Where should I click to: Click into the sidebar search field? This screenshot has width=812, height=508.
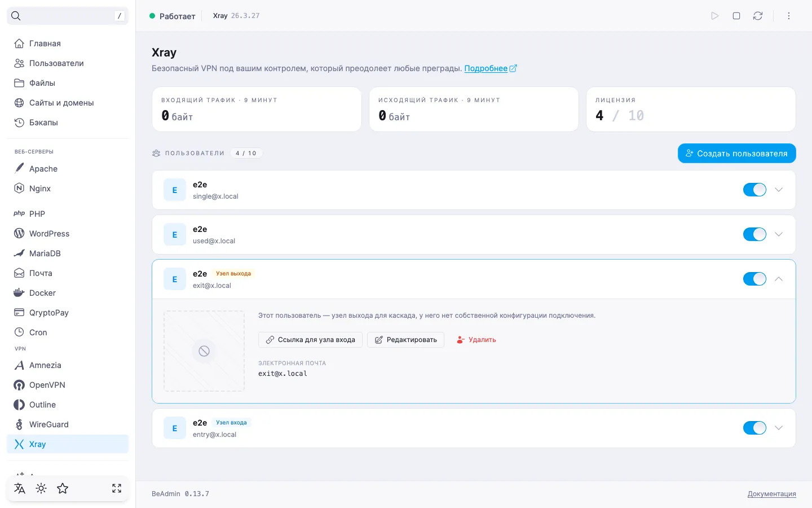[68, 16]
